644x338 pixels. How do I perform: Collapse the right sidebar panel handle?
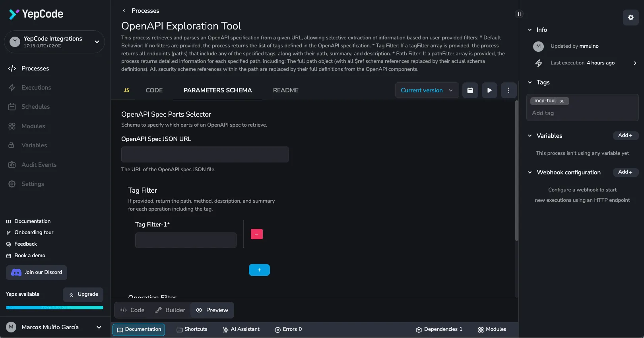[x=519, y=14]
